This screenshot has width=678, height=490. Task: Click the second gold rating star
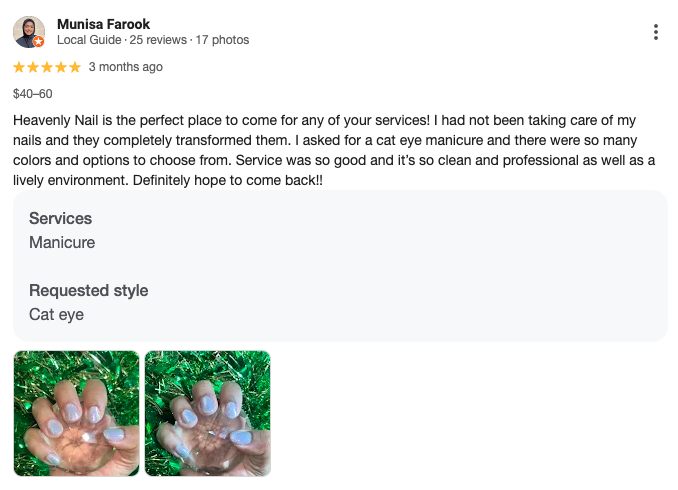[x=33, y=67]
